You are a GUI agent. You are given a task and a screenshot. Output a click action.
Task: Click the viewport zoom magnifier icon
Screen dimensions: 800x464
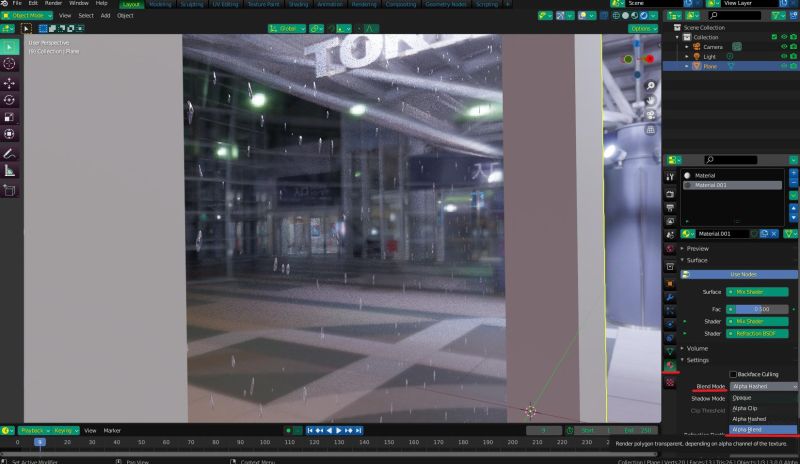pos(651,86)
